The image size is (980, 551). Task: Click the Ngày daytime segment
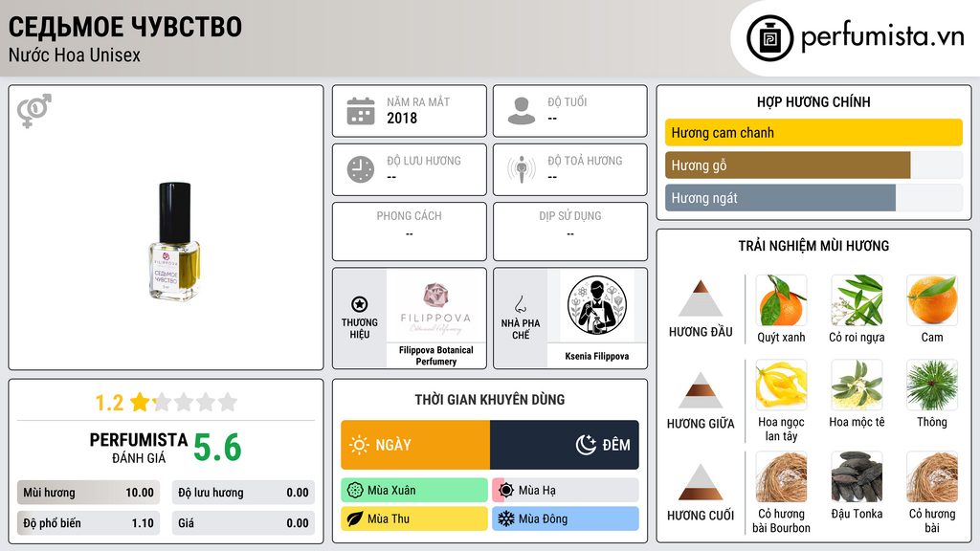tap(415, 445)
